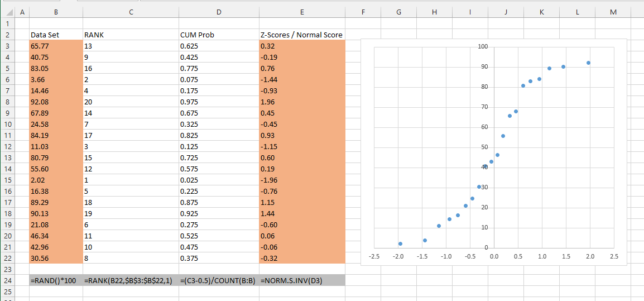Click the =(C3-0.5)/COUNT(B:B) formula cell
The width and height of the screenshot is (644, 301).
tap(219, 280)
